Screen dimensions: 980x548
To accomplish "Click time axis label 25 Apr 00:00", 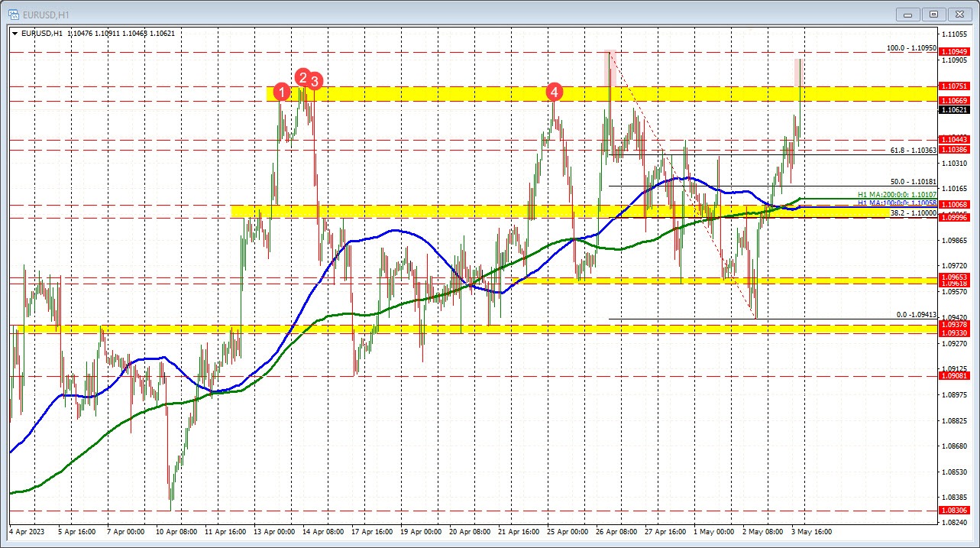I will [x=568, y=530].
